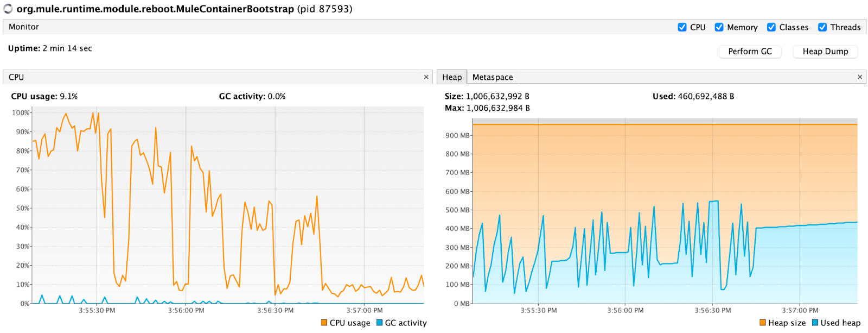Toggle the Threads checkbox
The width and height of the screenshot is (868, 333).
[822, 27]
